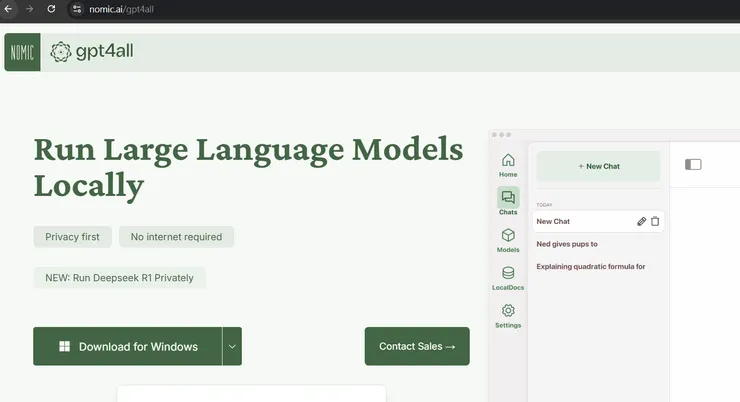Viewport: 740px width, 402px height.
Task: Click the Run Large Language Models Locally heading
Action: point(248,168)
